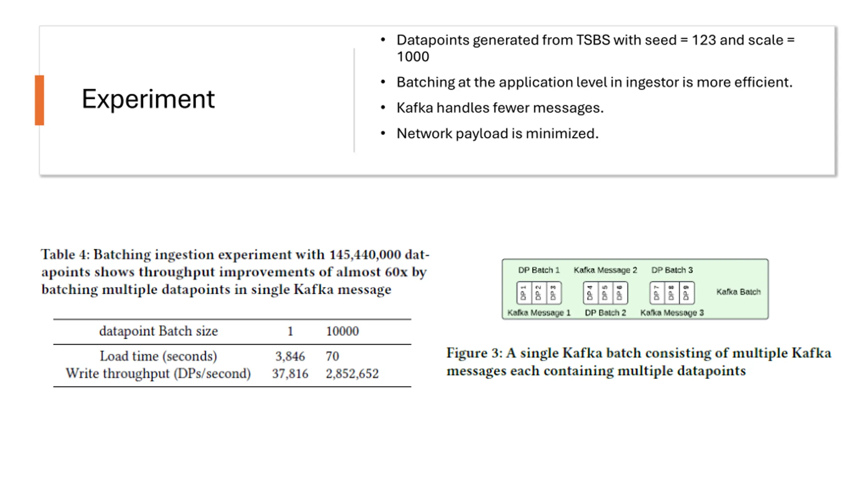Click 'Network payload is minimized' bullet
This screenshot has width=868, height=488.
click(x=497, y=134)
